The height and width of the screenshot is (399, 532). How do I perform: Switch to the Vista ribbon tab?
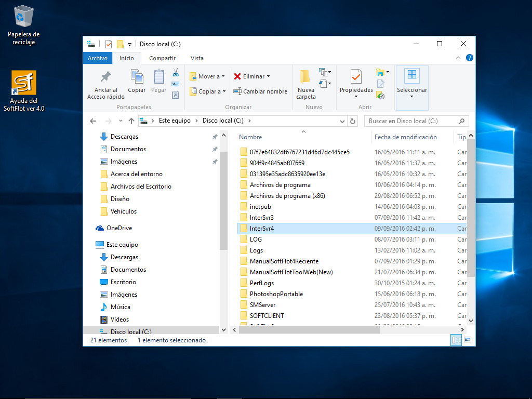click(197, 58)
